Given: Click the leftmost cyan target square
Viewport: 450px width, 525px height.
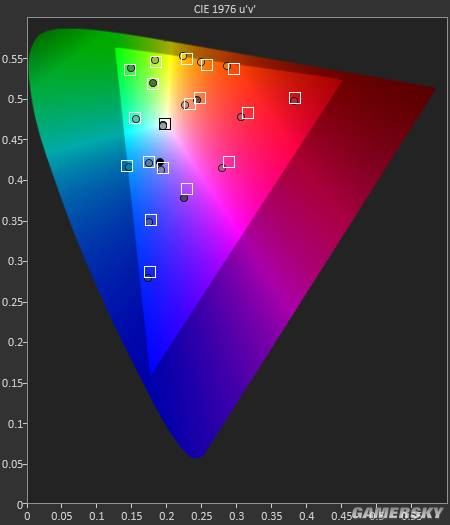Looking at the screenshot, I should [x=127, y=166].
